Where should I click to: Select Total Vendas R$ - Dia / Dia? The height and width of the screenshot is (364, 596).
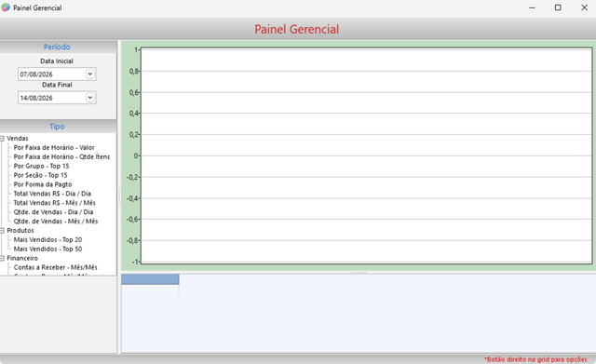click(x=52, y=194)
